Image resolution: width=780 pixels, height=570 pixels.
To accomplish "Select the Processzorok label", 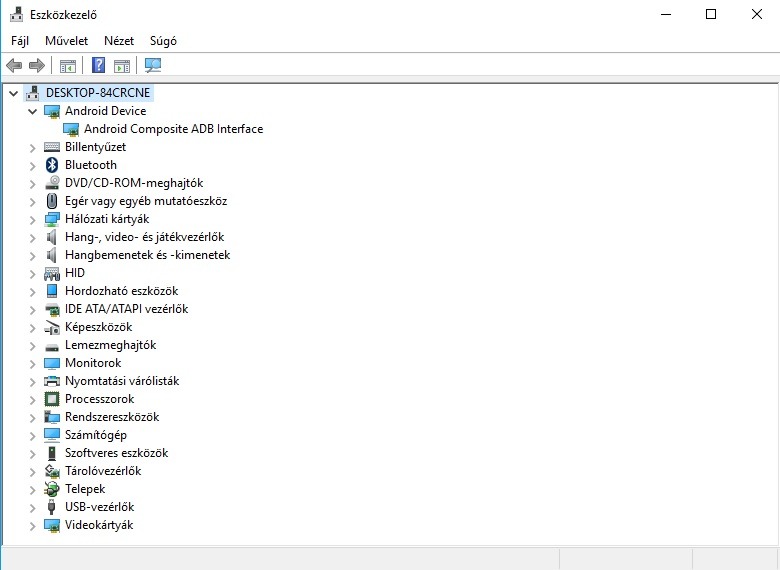I will [99, 399].
